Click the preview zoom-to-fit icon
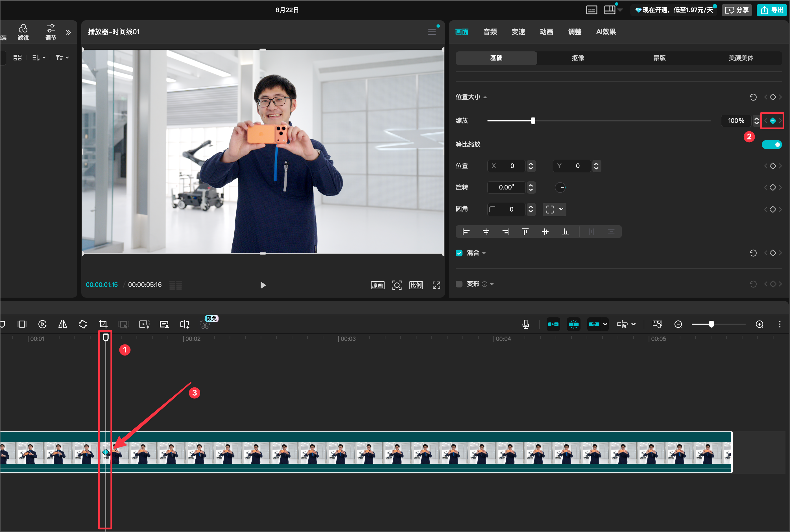Screen dimensions: 790x532 click(x=397, y=285)
